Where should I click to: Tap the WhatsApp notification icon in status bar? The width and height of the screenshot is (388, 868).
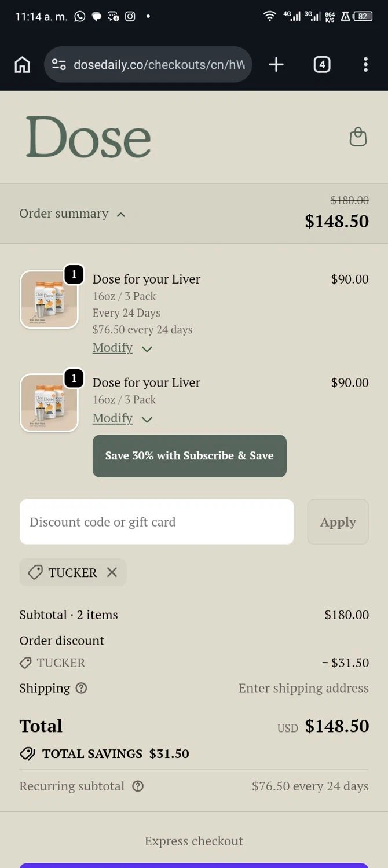tap(80, 16)
